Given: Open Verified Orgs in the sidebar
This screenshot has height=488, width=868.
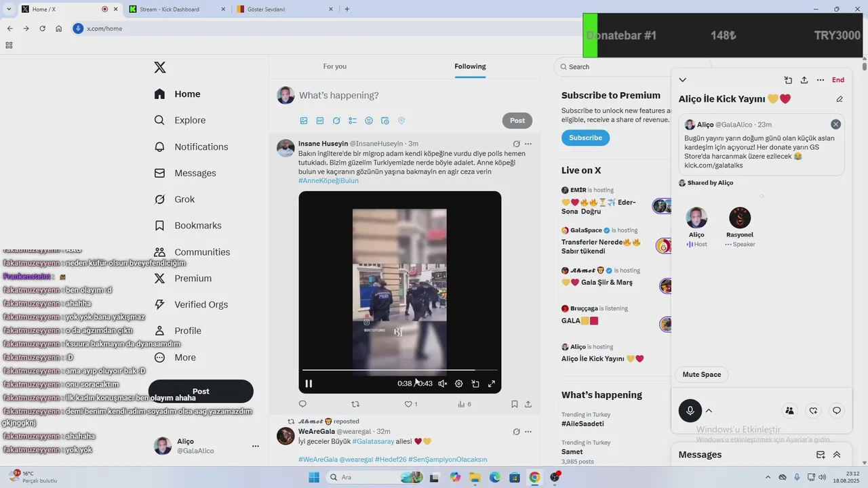Looking at the screenshot, I should click(191, 304).
